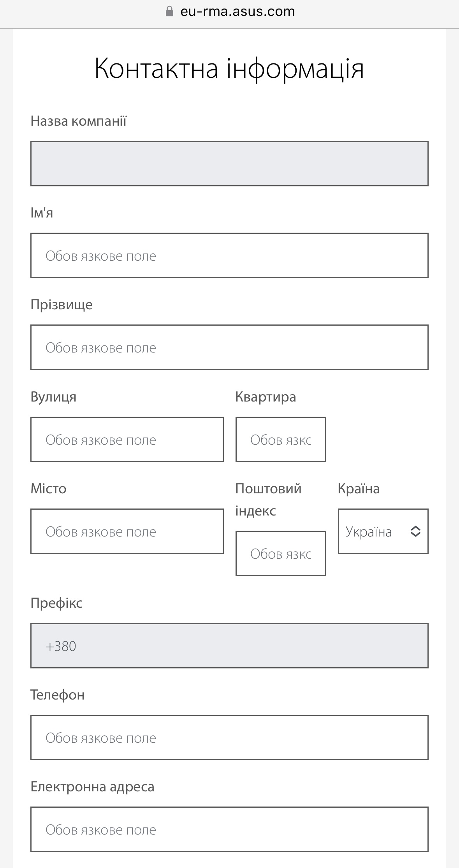Select the Поштовий індекс field
This screenshot has width=459, height=868.
pos(281,553)
